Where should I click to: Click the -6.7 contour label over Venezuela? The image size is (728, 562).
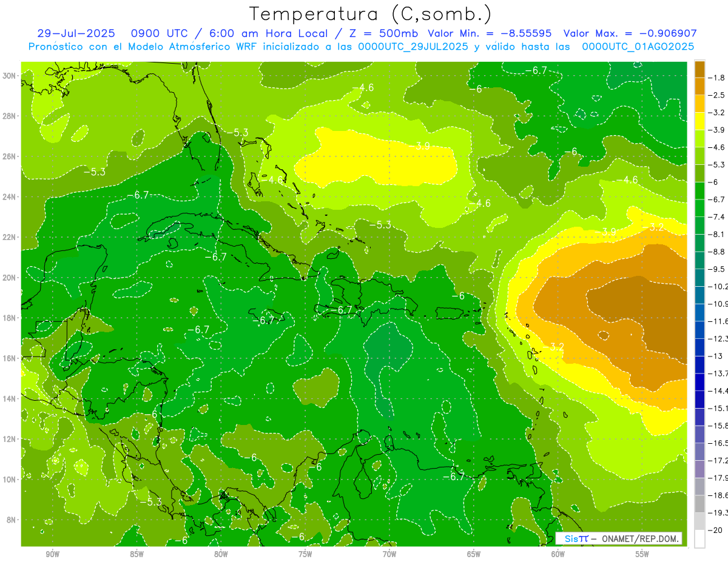(453, 477)
